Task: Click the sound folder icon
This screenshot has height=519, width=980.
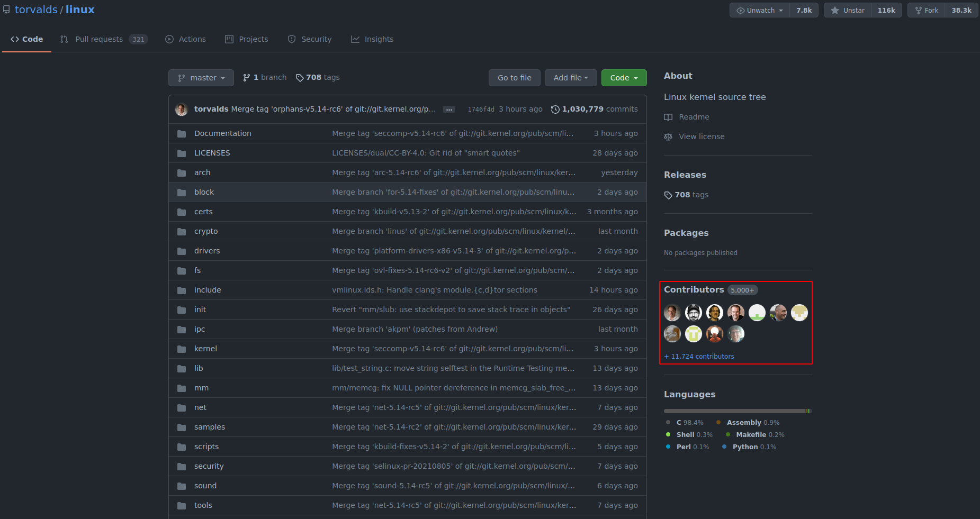Action: click(x=182, y=486)
